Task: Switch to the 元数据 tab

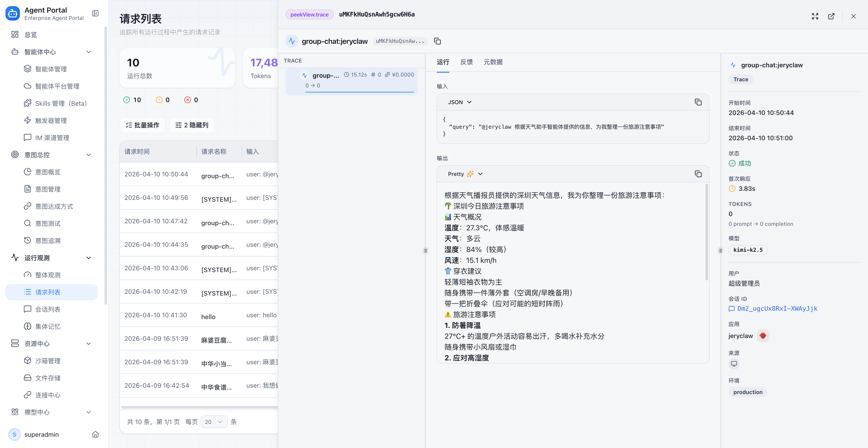Action: (493, 62)
